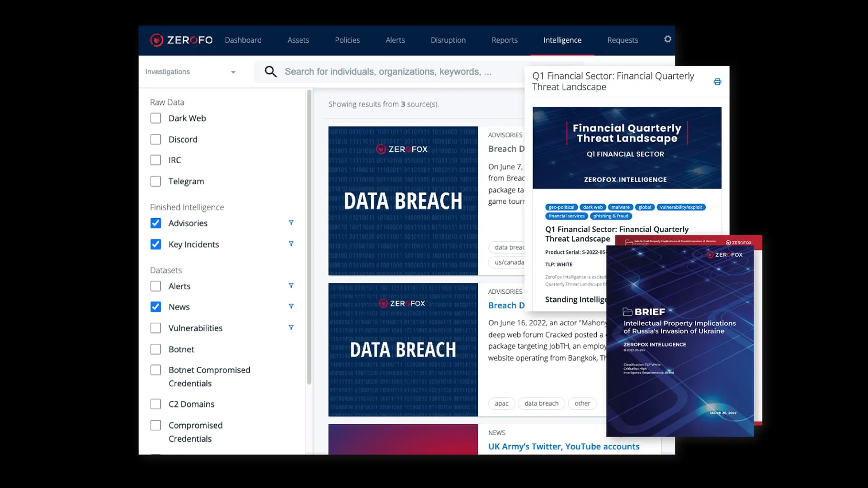Viewport: 868px width, 488px height.
Task: Enable the Dark Web checkbox
Action: [156, 118]
